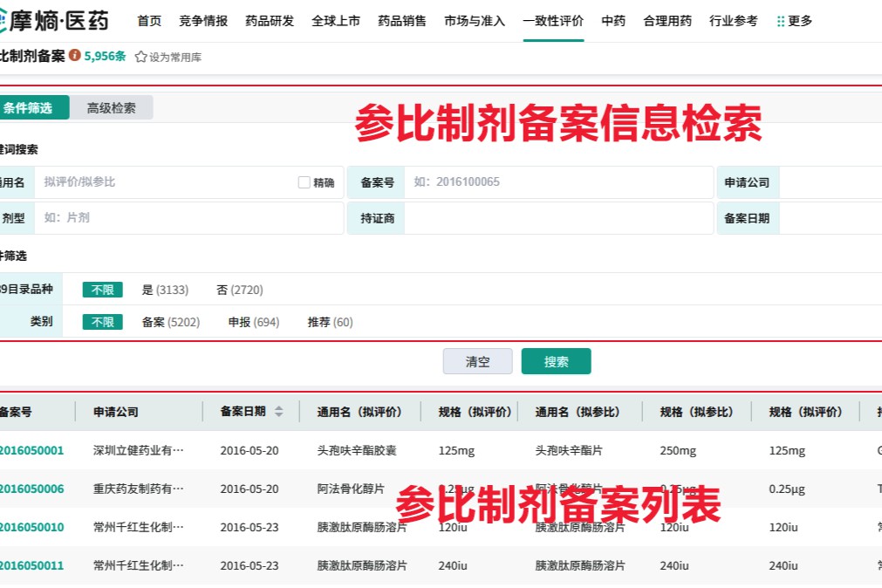Image resolution: width=882 pixels, height=588 pixels.
Task: Click the 清空 clear button
Action: coord(477,361)
